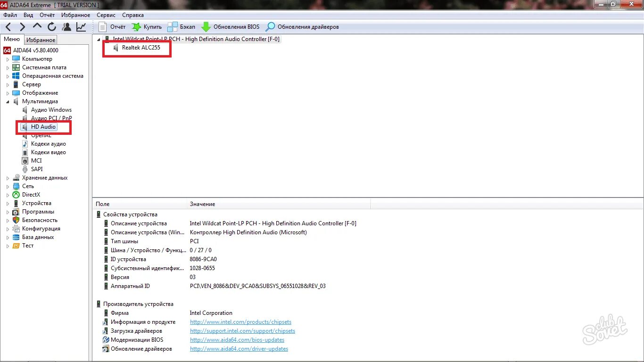Click the Forward navigation arrow
Image resolution: width=644 pixels, height=362 pixels.
tap(22, 27)
